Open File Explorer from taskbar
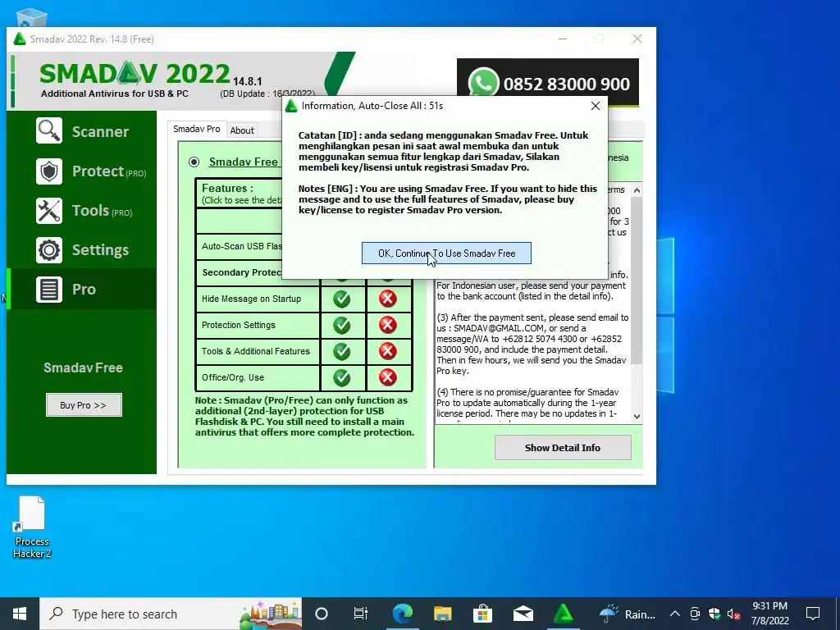Image resolution: width=840 pixels, height=630 pixels. [x=442, y=614]
